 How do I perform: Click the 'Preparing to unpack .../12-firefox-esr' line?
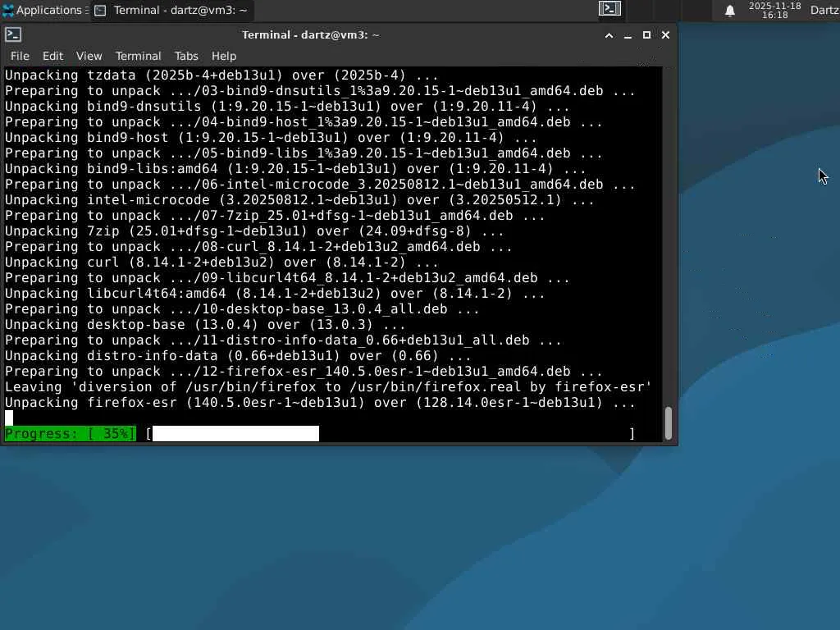click(x=304, y=372)
